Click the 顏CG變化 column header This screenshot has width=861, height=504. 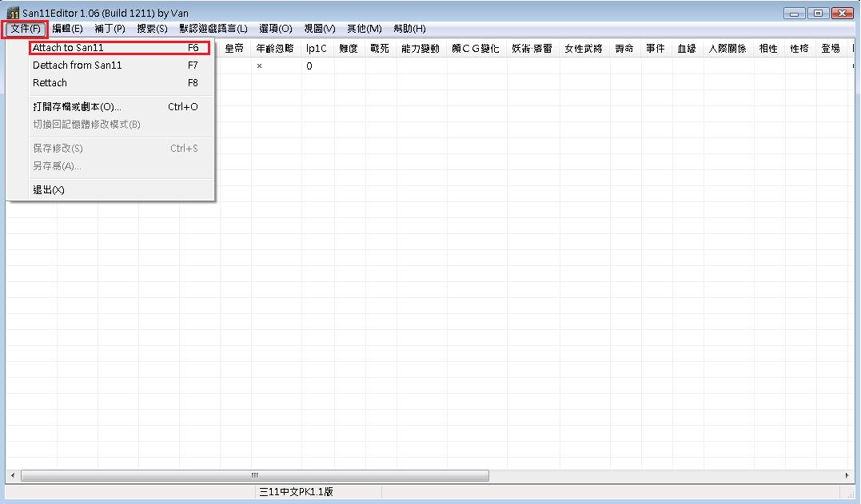click(476, 49)
